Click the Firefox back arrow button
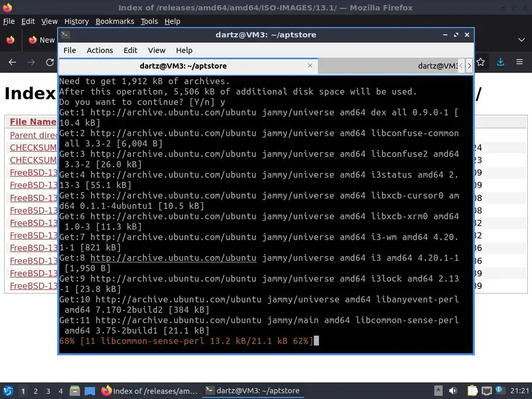This screenshot has width=532, height=399. click(x=12, y=62)
